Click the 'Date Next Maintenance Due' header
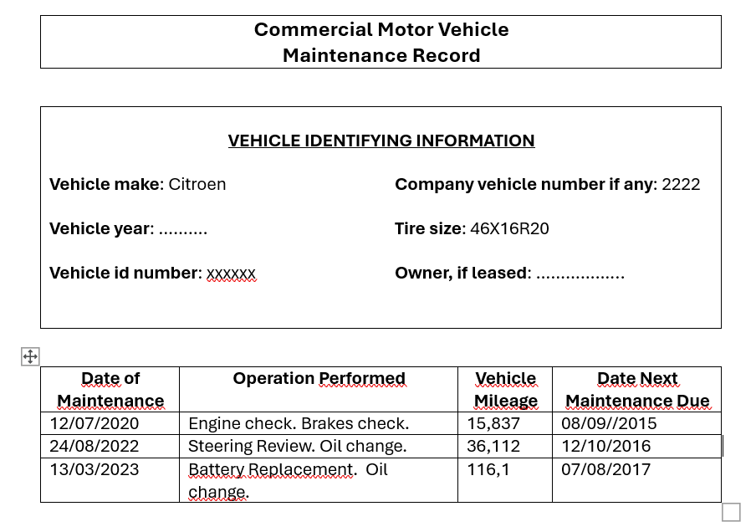The image size is (756, 532). (x=637, y=390)
